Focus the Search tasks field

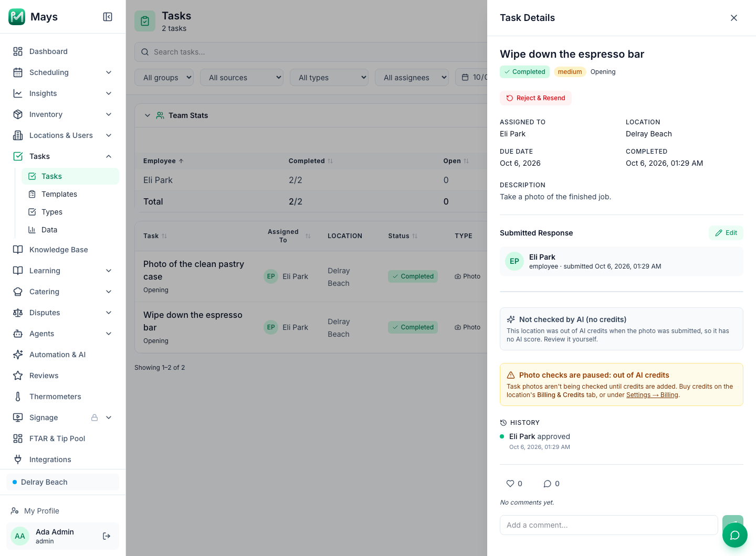[x=311, y=52]
